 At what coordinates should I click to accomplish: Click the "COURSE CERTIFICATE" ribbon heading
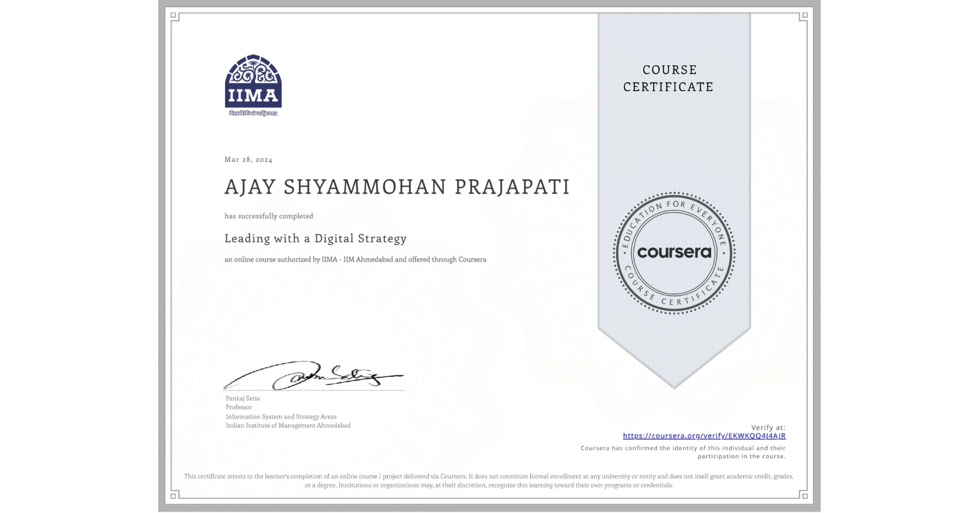point(669,78)
